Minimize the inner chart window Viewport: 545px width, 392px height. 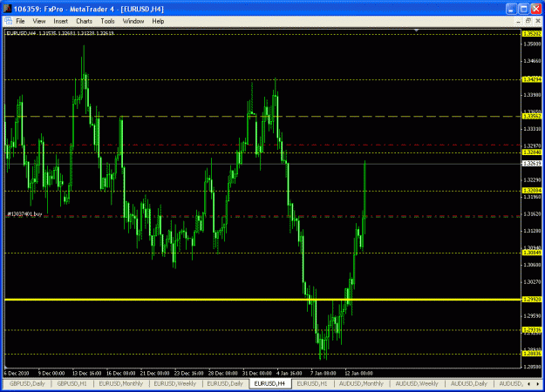click(x=518, y=21)
